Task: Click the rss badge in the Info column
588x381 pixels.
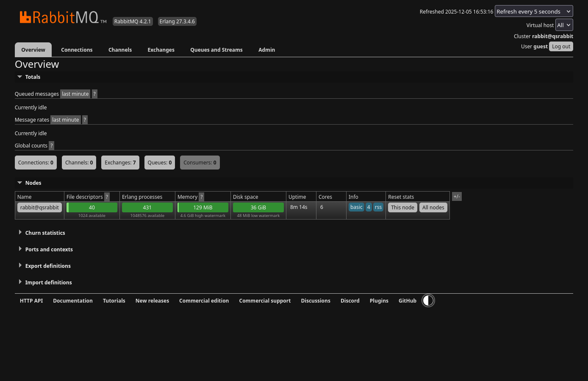Action: (x=378, y=207)
